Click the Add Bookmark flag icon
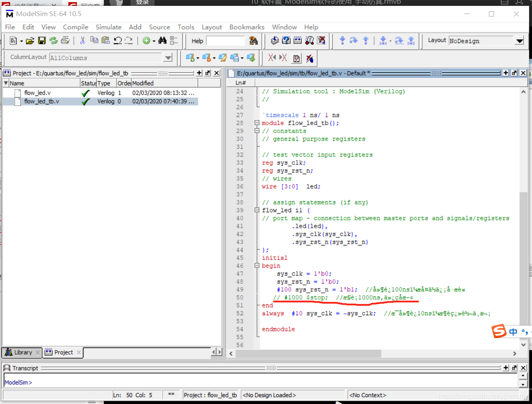This screenshot has width=532, height=404. 190,57
